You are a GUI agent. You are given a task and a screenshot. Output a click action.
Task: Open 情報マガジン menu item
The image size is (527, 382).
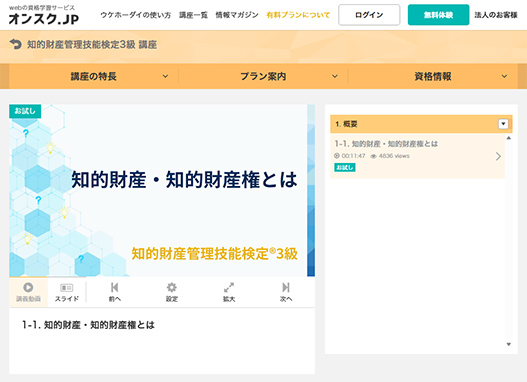(x=237, y=15)
